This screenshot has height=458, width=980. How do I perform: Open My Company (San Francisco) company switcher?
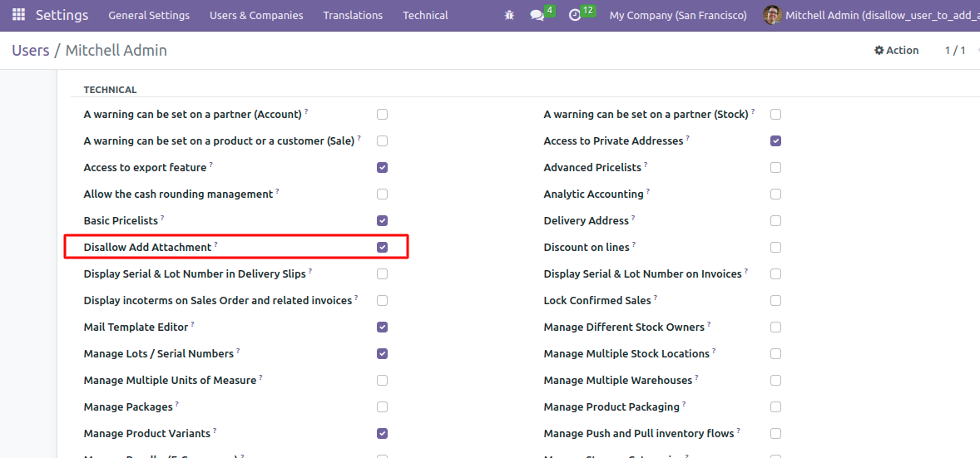(x=678, y=15)
